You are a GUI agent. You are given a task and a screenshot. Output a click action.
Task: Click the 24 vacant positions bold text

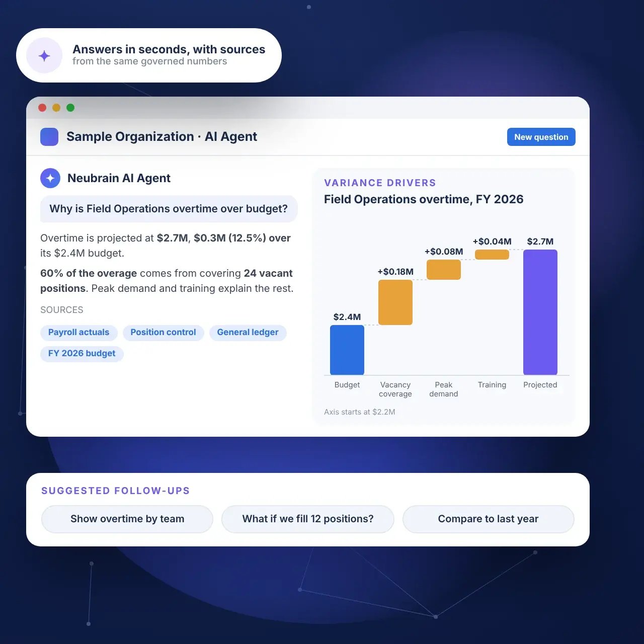click(x=167, y=281)
